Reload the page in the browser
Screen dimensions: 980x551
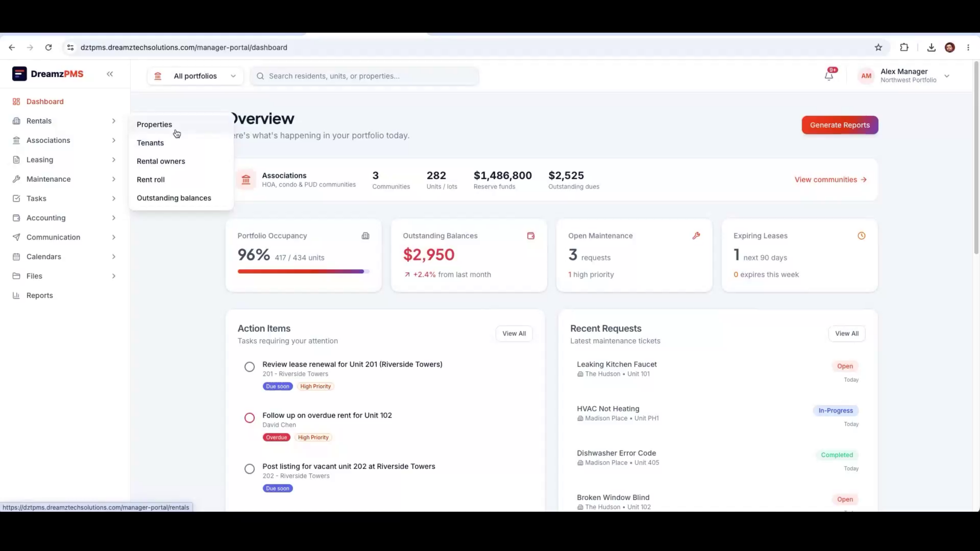48,47
